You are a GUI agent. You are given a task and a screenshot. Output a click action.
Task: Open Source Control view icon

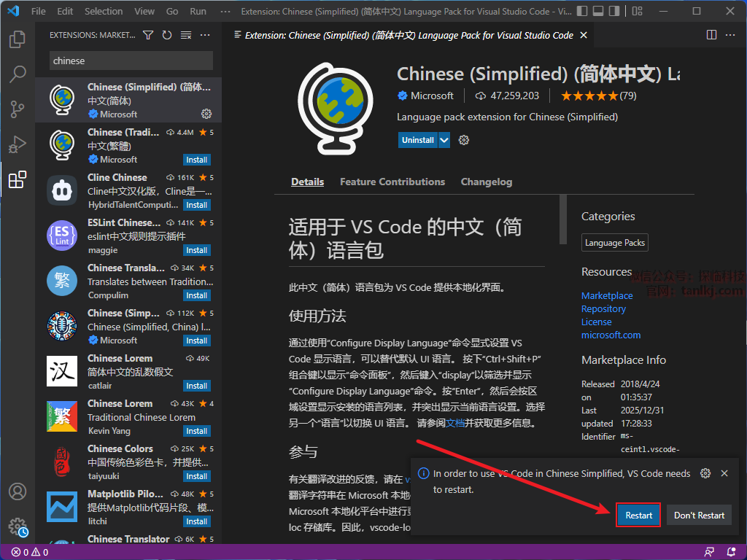tap(18, 109)
